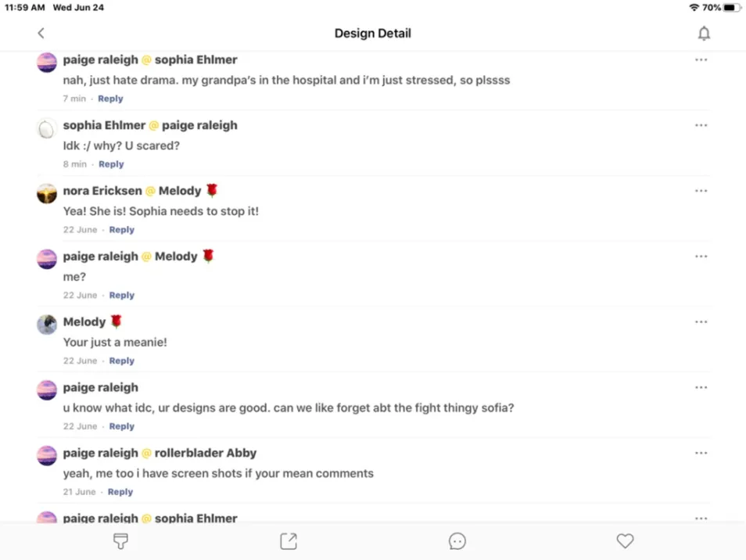Open the comment bubble icon

[457, 540]
